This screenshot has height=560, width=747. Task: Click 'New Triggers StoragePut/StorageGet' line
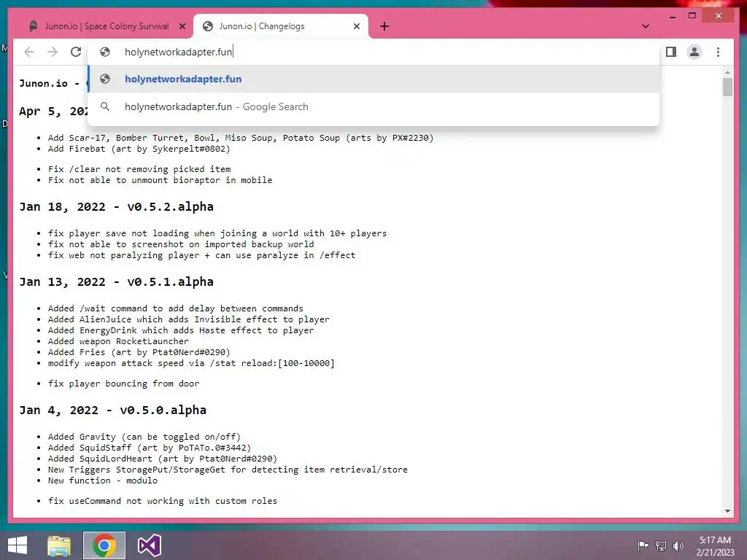[x=228, y=470]
